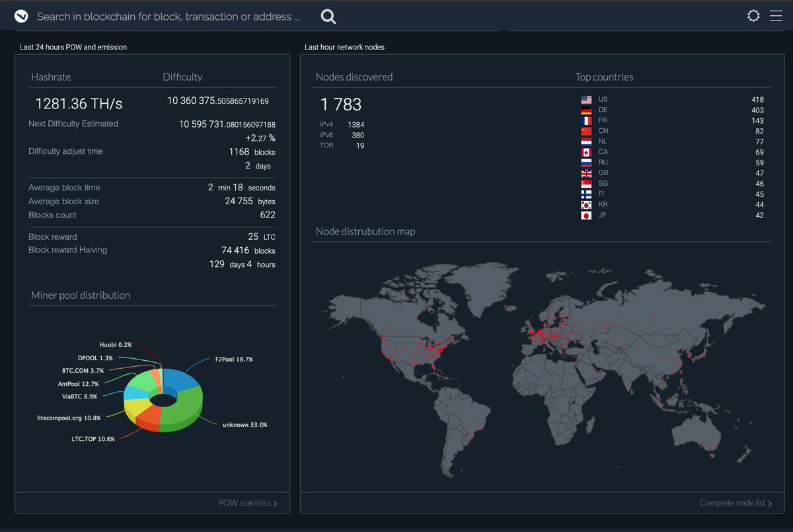
Task: Click the nodes discovered count 1 783
Action: (x=341, y=104)
